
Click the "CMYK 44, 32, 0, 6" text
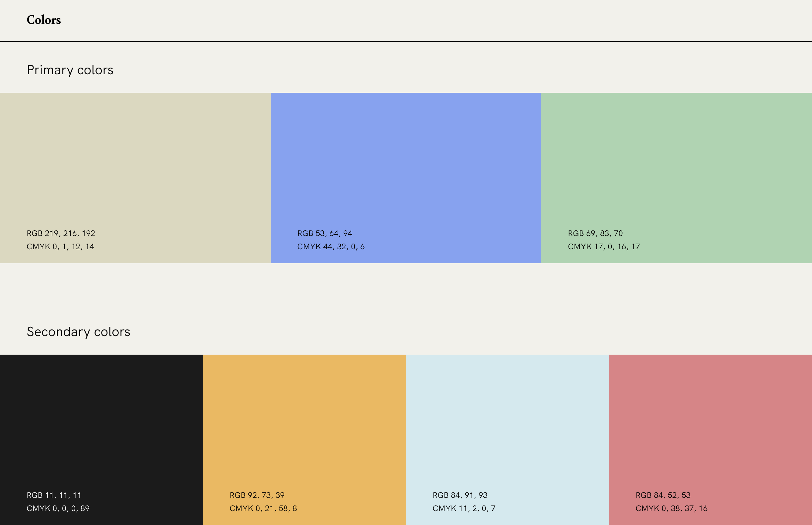tap(331, 247)
